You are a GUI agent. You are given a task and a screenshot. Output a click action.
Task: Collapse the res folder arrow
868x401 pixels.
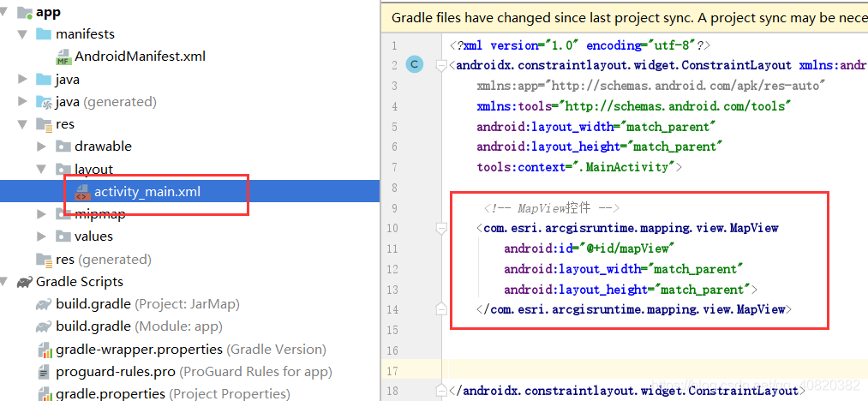tap(22, 124)
